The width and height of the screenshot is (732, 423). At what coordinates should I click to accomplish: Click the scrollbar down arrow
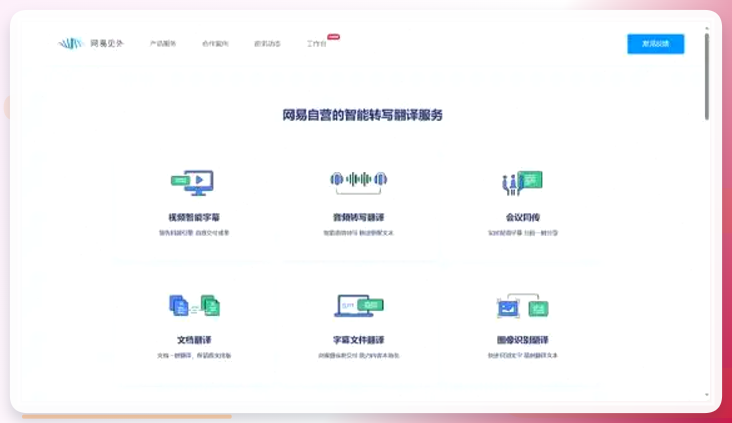click(x=707, y=395)
